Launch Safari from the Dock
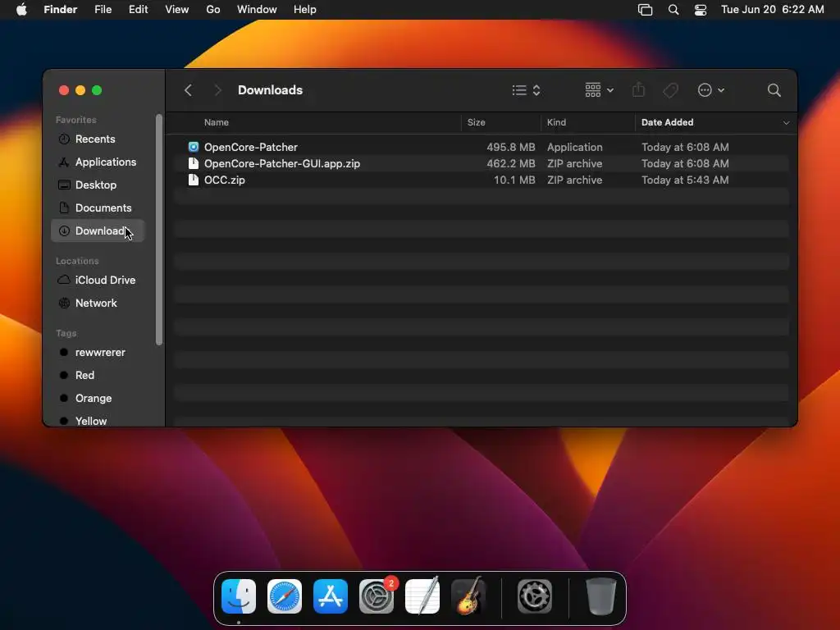Viewport: 840px width, 630px height. (x=285, y=596)
